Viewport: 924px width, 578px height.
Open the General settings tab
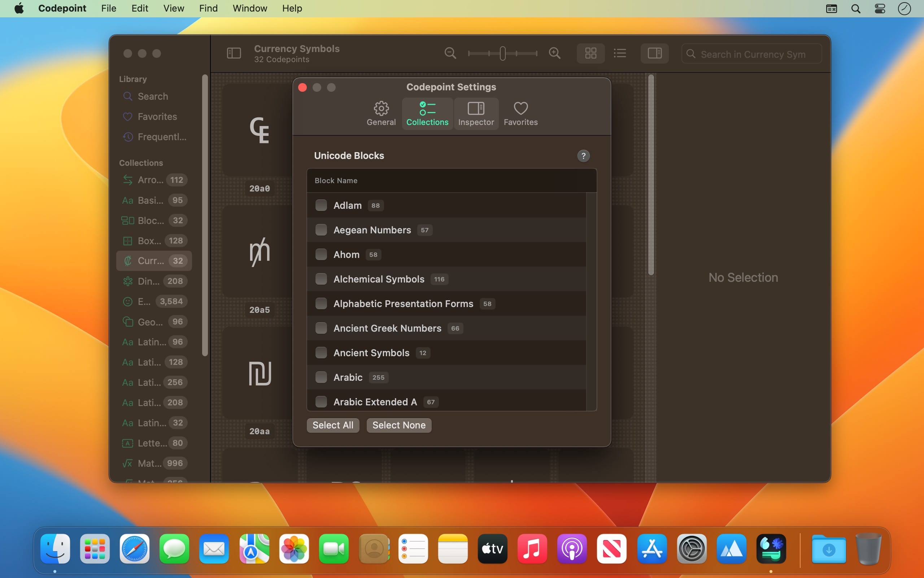[381, 113]
